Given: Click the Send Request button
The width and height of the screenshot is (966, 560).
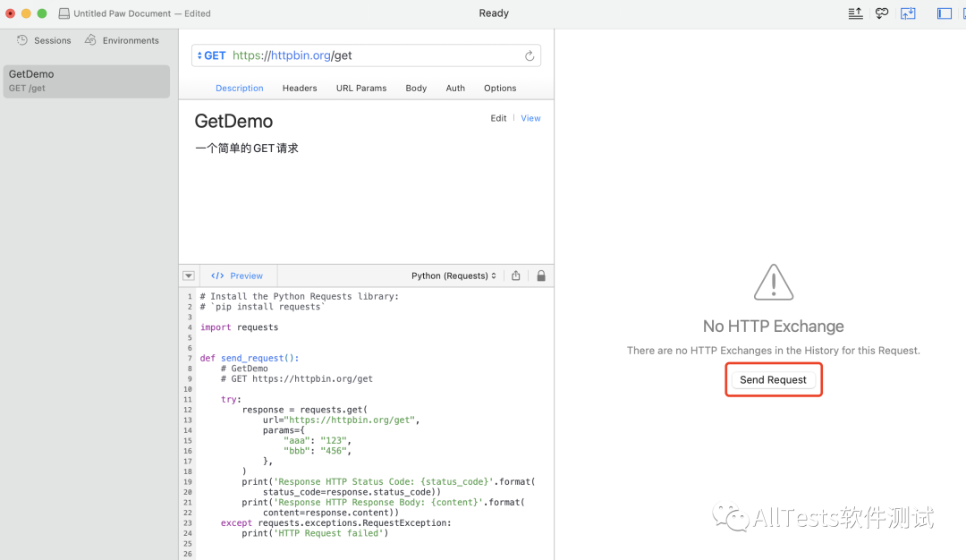Looking at the screenshot, I should click(x=773, y=379).
